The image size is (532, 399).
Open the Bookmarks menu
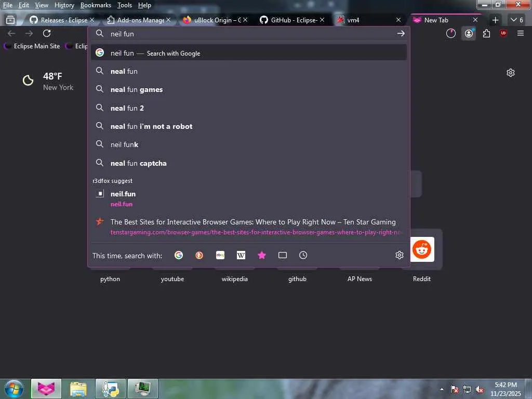tap(96, 5)
